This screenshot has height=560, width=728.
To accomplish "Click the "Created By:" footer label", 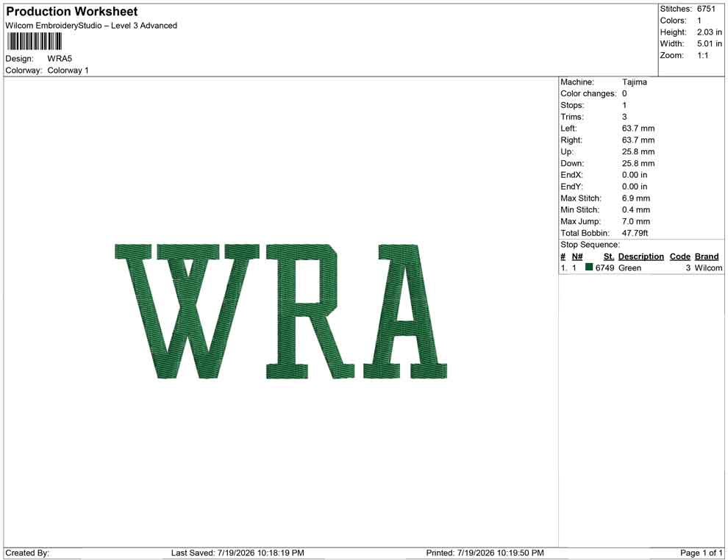I will click(27, 553).
